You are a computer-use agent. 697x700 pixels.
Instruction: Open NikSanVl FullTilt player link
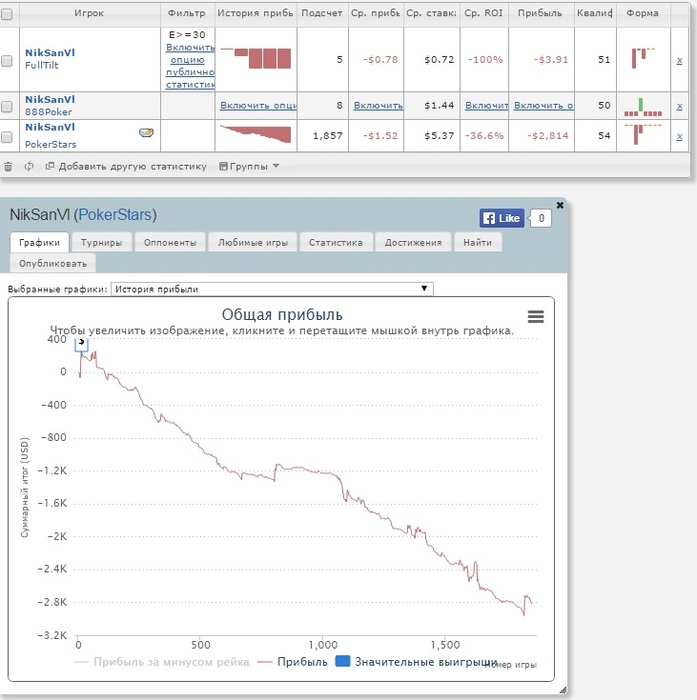point(50,53)
